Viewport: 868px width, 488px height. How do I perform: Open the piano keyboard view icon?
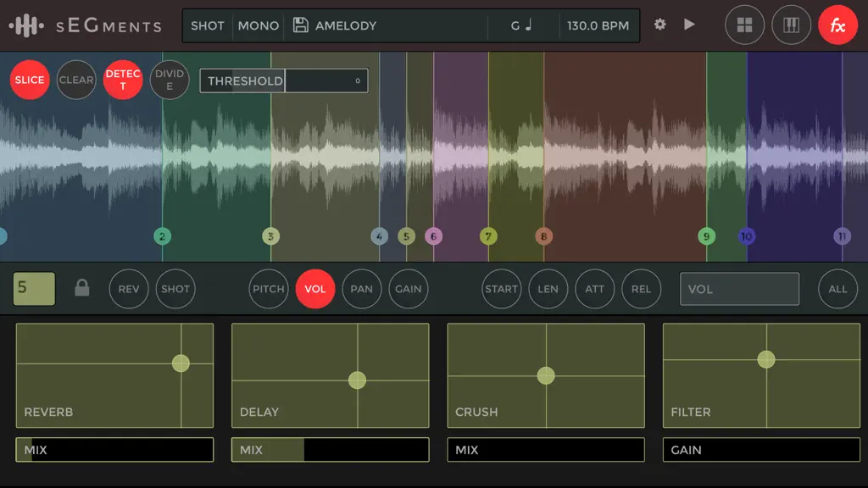pyautogui.click(x=791, y=25)
